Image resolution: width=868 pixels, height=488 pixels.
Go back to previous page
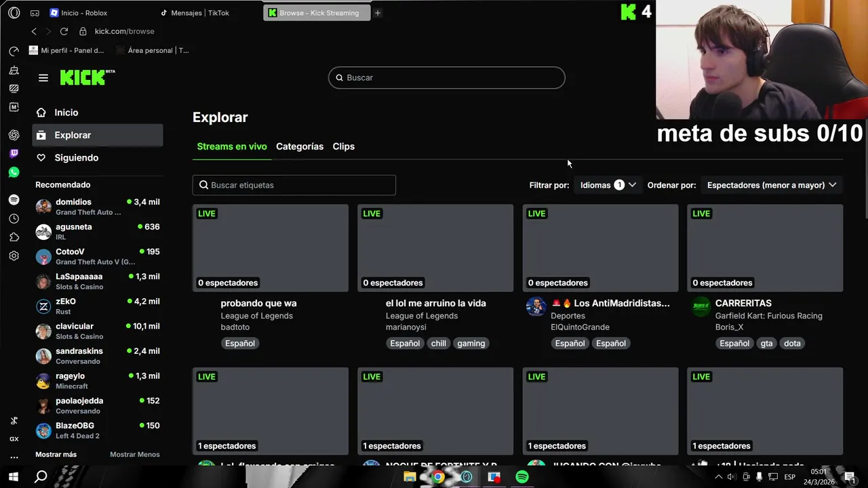click(34, 31)
